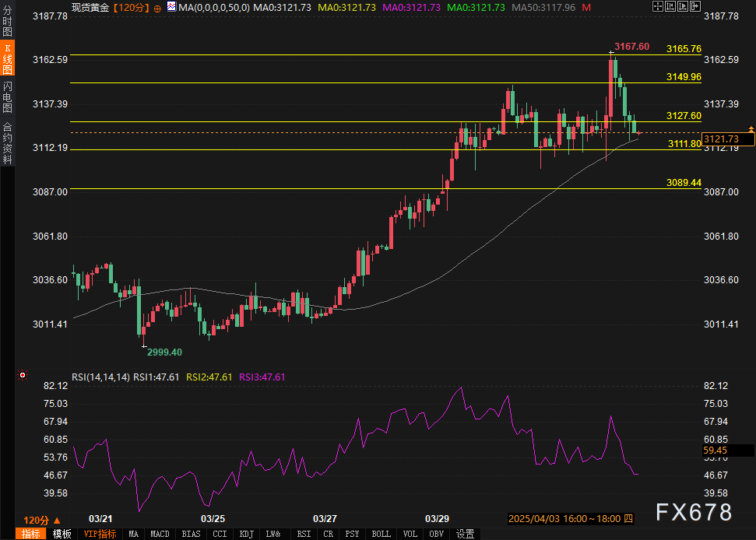Select the MACD indicator button
Screen dimensions: 756x540
[x=160, y=534]
